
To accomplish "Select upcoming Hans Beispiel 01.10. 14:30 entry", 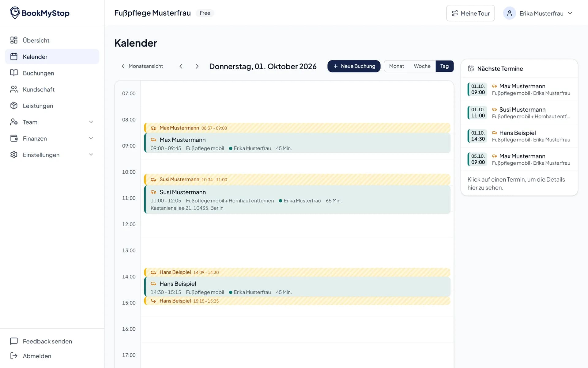I will tap(519, 136).
